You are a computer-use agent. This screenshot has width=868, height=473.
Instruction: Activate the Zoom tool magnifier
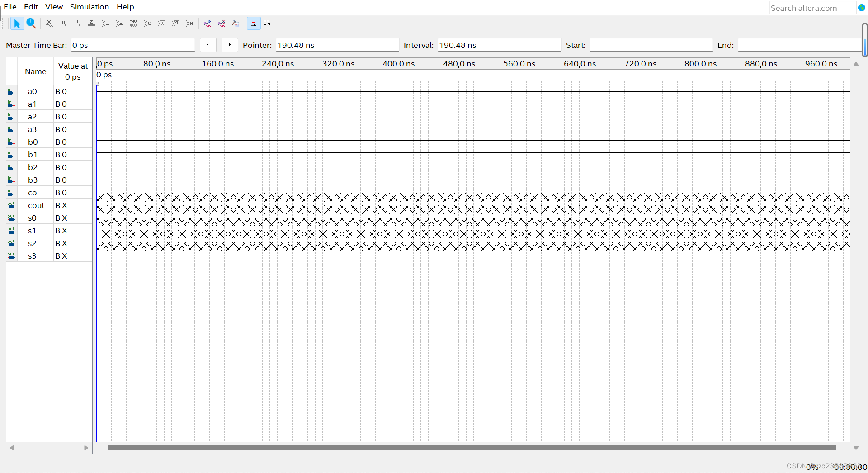[x=31, y=24]
